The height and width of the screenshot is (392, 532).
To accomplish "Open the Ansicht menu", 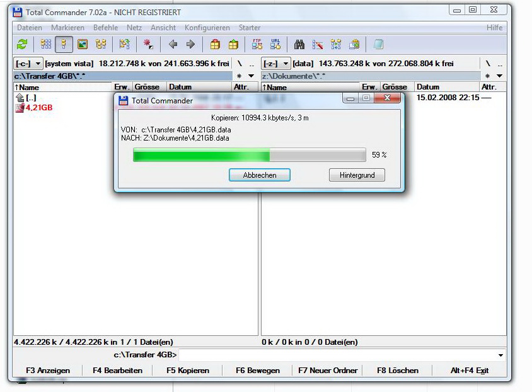I will [x=163, y=28].
